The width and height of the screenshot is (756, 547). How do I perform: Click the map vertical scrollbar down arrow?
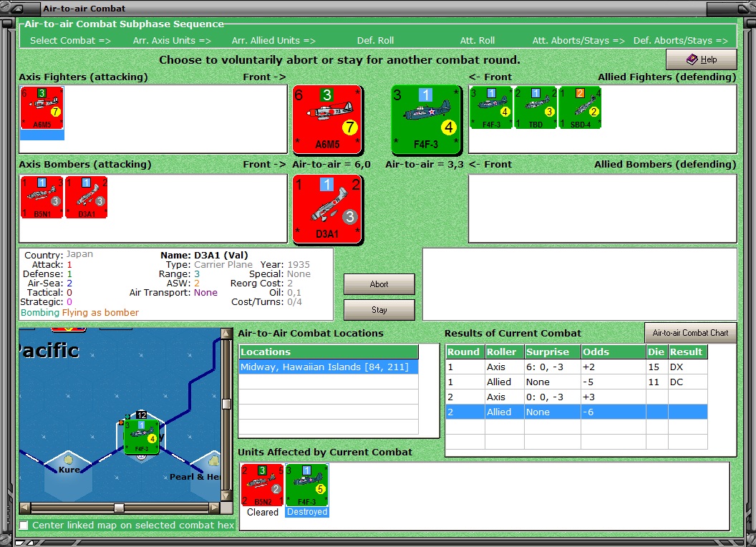[x=226, y=495]
